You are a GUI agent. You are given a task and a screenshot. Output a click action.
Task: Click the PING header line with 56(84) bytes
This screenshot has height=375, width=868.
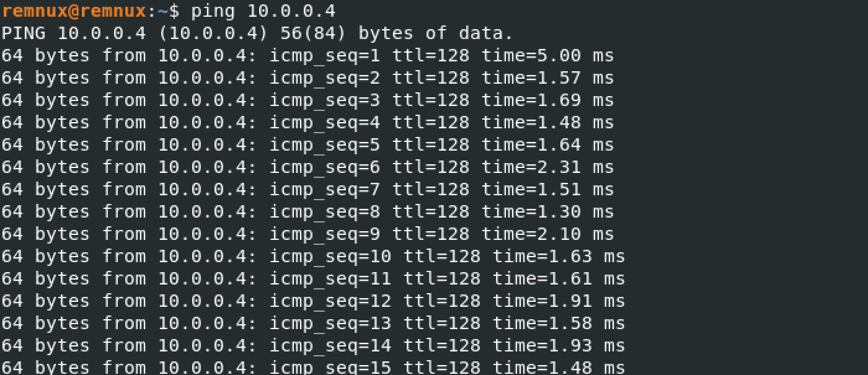click(x=257, y=33)
